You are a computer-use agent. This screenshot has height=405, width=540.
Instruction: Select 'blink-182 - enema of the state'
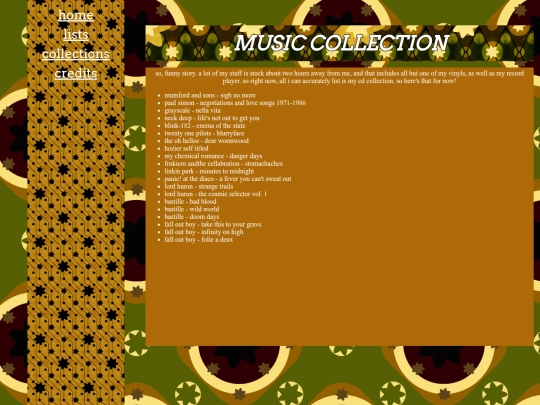205,126
